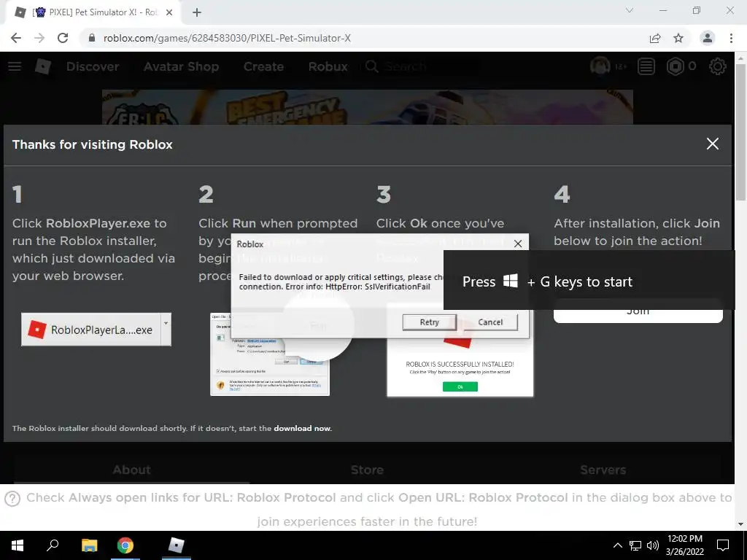Click RobloxPlayerLauncher.exe download item
Screen dimensions: 747x560
click(x=91, y=330)
